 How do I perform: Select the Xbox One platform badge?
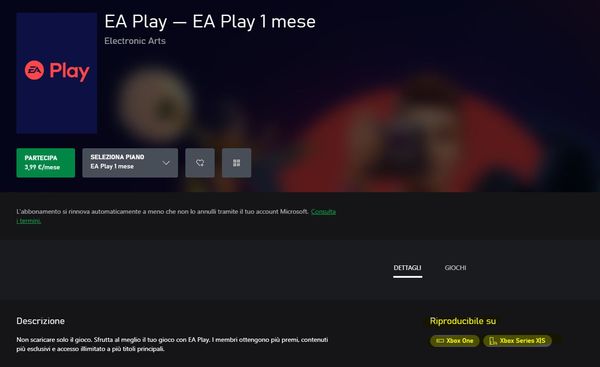455,341
